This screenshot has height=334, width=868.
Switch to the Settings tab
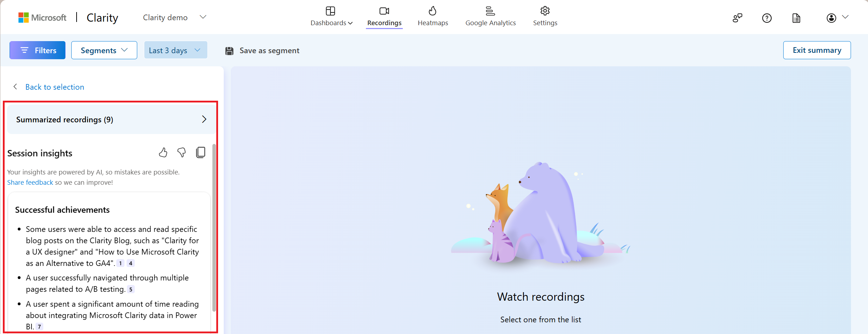pos(545,17)
